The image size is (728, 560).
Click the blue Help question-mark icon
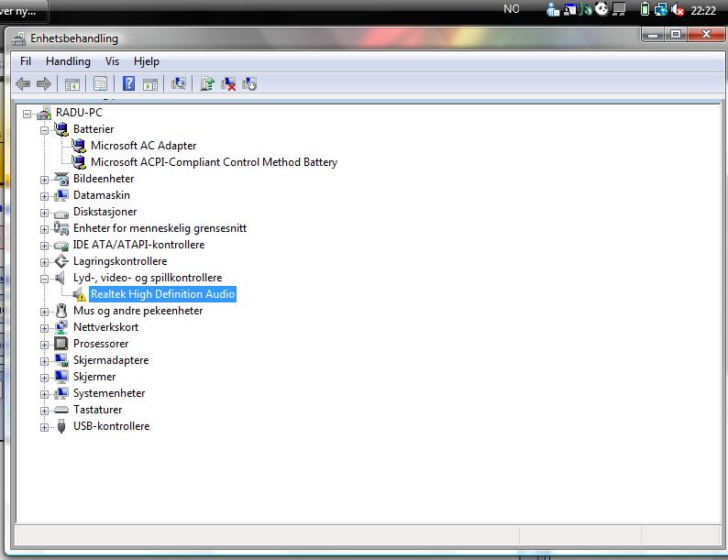point(128,83)
